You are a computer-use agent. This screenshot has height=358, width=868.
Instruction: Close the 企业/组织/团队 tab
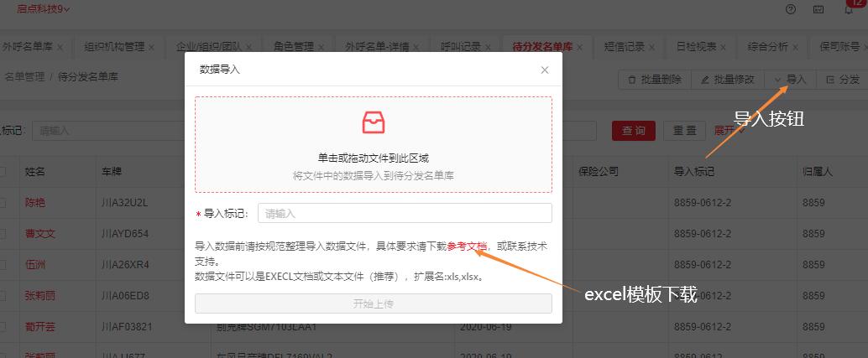point(248,48)
